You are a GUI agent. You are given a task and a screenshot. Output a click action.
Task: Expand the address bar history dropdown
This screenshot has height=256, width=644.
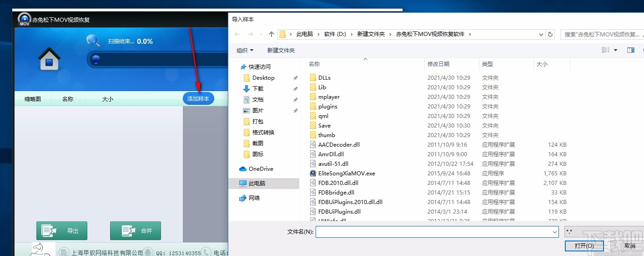pyautogui.click(x=541, y=34)
